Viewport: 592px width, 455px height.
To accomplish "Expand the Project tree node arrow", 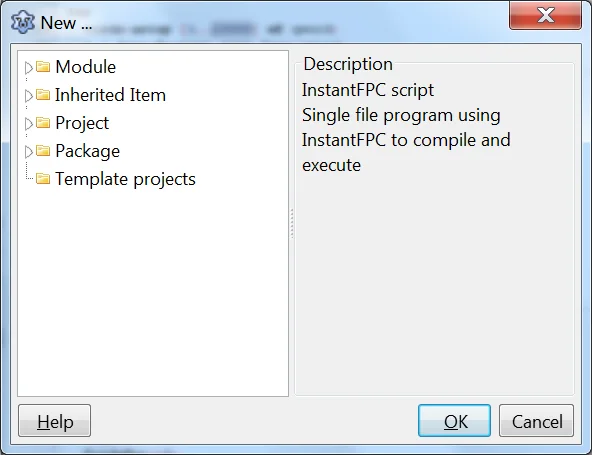I will [28, 123].
